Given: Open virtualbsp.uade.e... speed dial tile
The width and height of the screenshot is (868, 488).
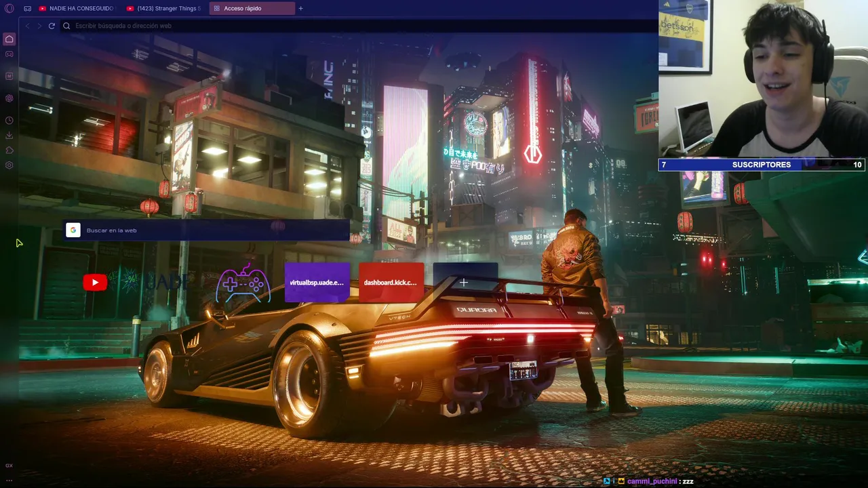Looking at the screenshot, I should click(317, 283).
